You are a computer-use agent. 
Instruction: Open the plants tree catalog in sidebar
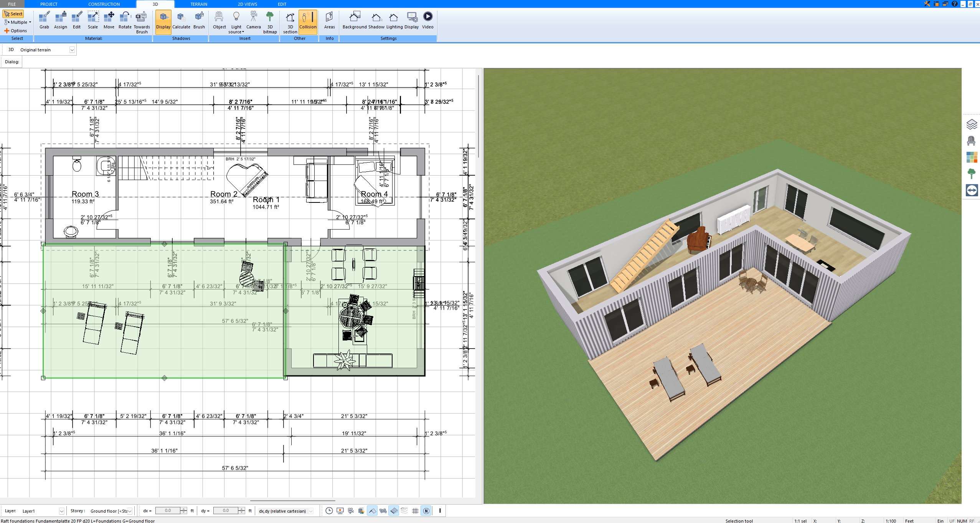[x=971, y=174]
